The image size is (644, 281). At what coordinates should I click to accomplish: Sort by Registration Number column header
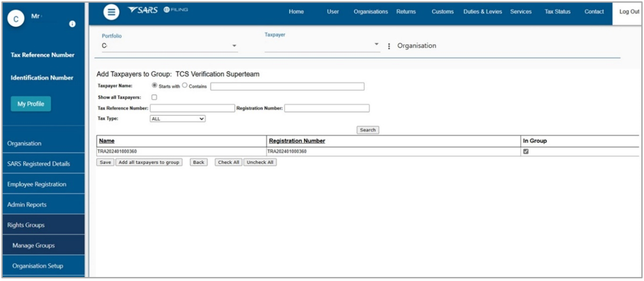pyautogui.click(x=297, y=141)
